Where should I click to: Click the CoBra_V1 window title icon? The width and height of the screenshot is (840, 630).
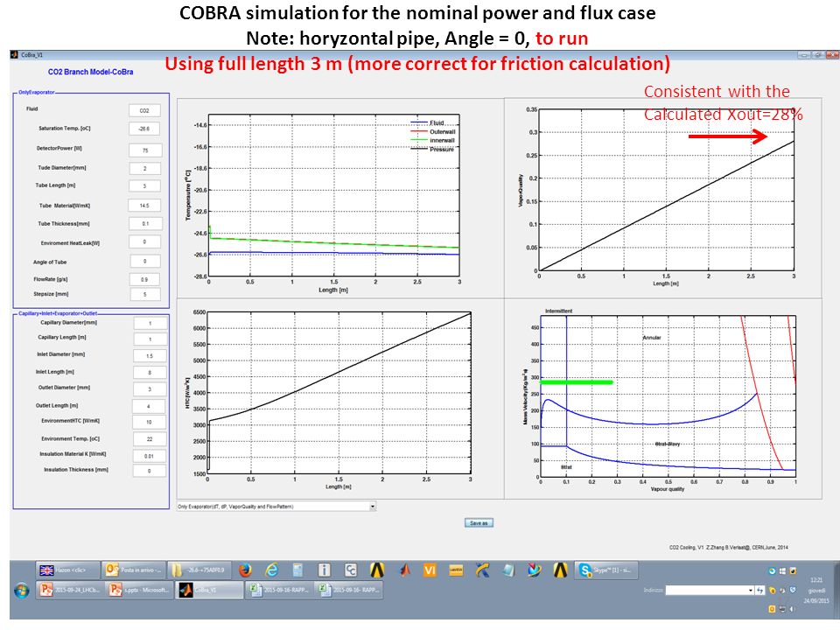tap(14, 54)
